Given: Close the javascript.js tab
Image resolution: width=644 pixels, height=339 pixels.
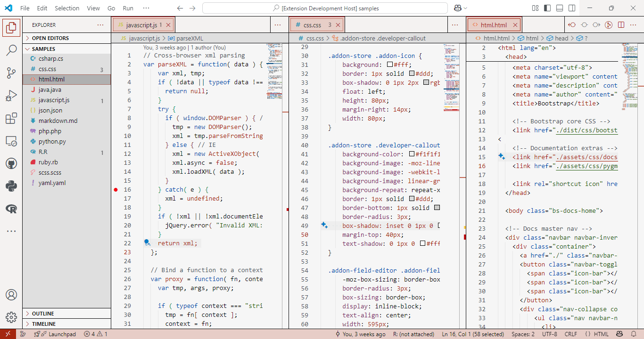Looking at the screenshot, I should (168, 25).
